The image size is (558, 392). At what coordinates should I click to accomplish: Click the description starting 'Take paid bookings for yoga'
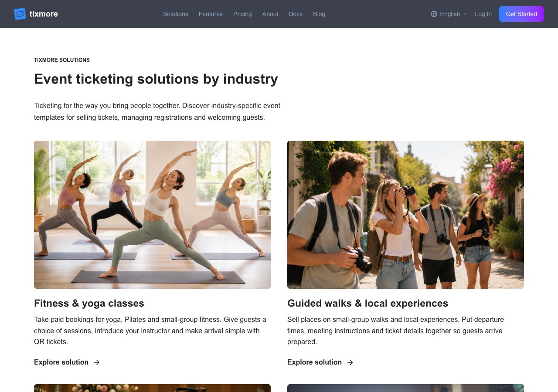pos(150,331)
